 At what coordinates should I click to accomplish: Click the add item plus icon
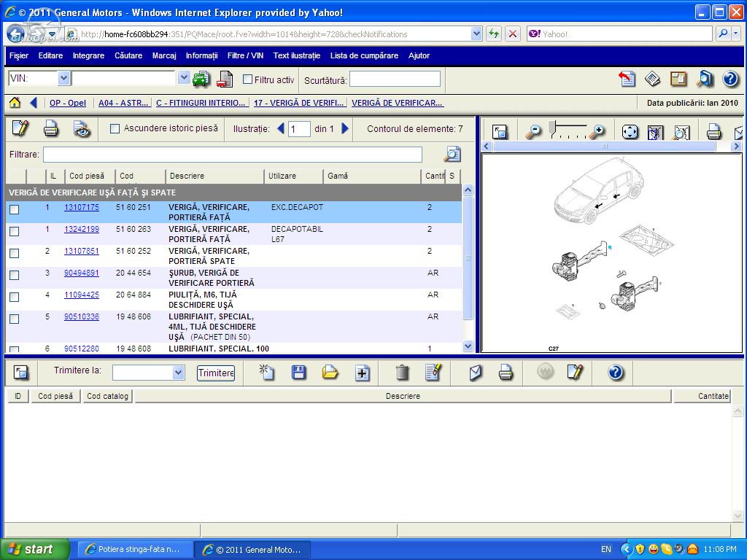[362, 373]
